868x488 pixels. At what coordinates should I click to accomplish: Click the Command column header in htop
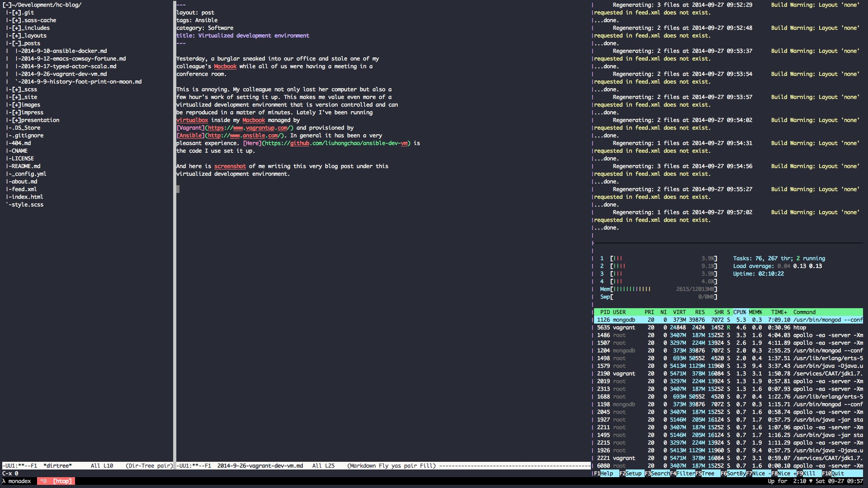[x=804, y=312]
